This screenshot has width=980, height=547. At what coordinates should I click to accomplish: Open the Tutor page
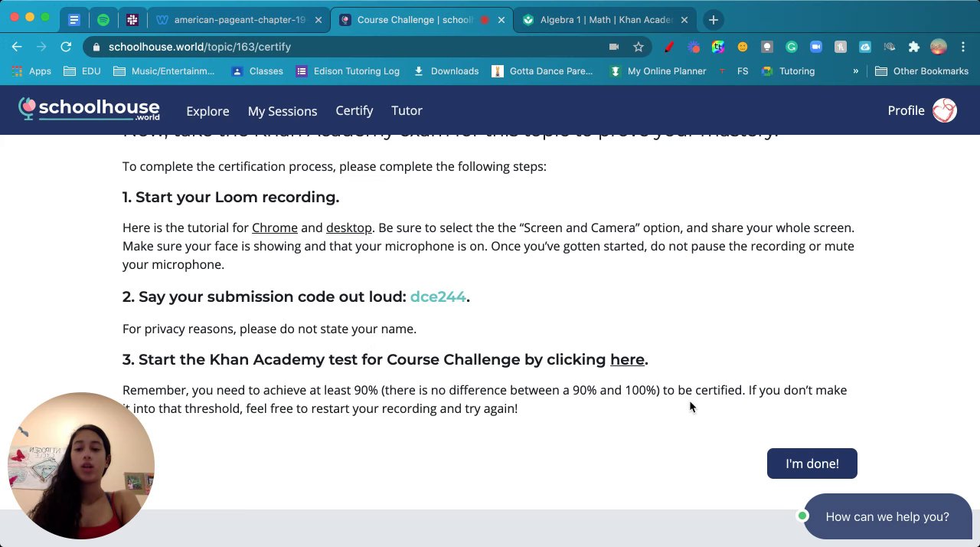(x=407, y=110)
